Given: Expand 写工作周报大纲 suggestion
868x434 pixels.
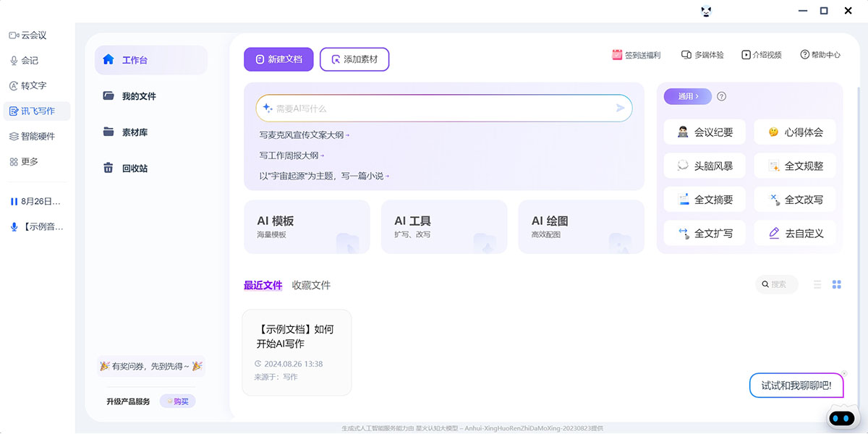Looking at the screenshot, I should click(292, 156).
